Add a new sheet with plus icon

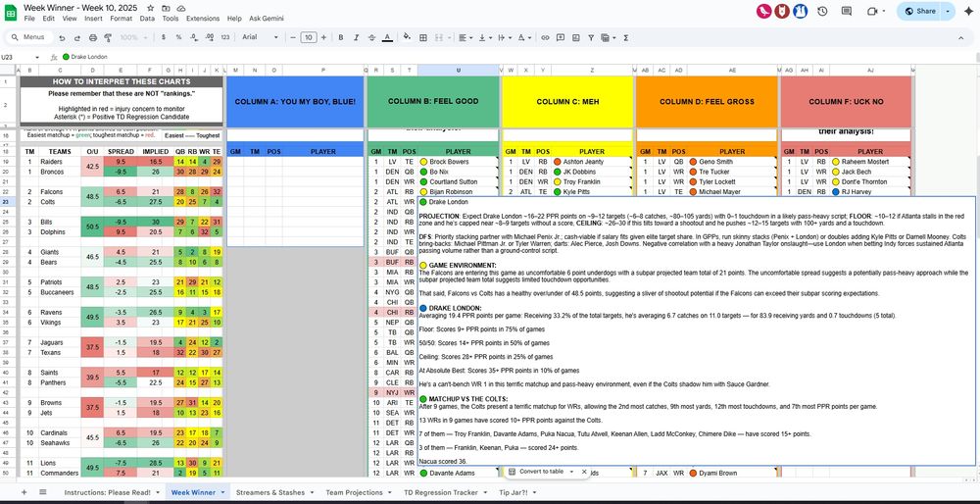click(x=24, y=492)
